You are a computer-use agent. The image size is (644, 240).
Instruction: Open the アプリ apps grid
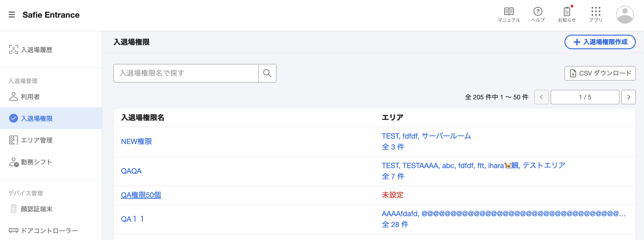596,15
